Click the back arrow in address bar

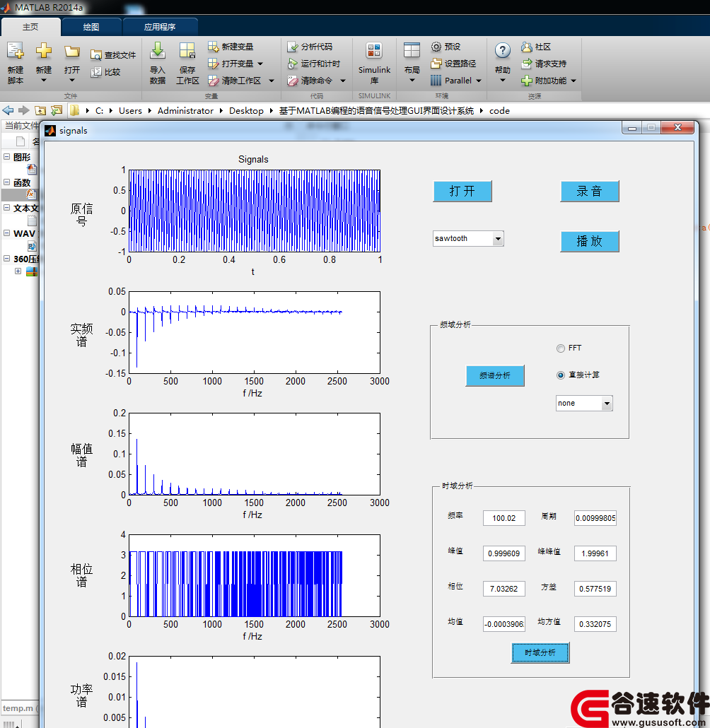[8, 110]
